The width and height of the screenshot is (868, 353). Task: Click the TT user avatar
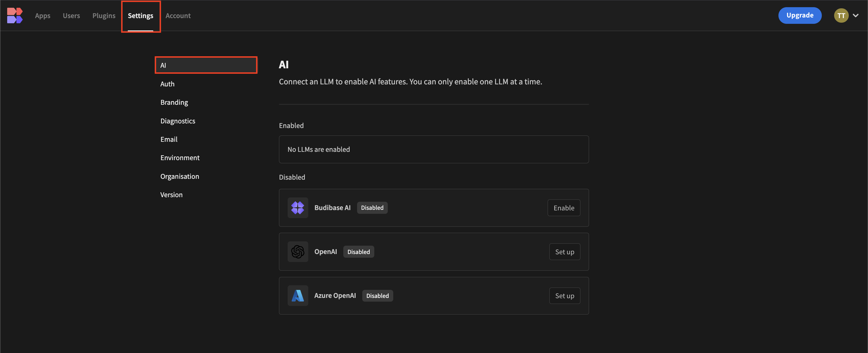(x=841, y=15)
